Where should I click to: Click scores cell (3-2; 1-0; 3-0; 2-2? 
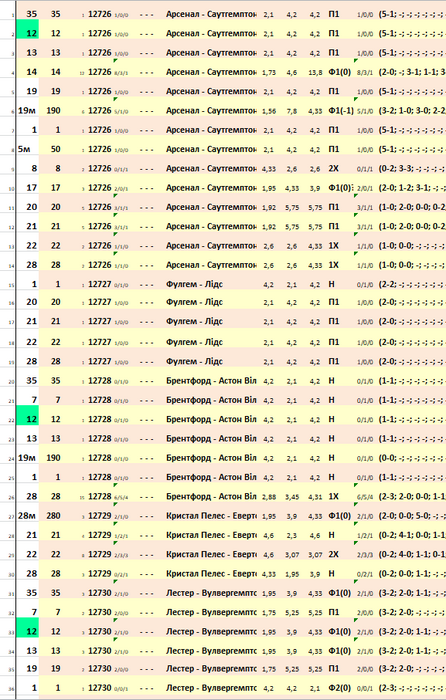point(412,110)
